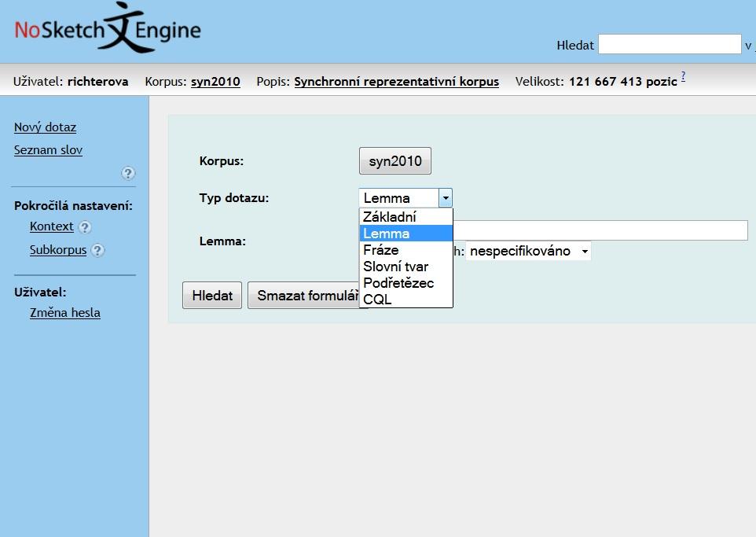This screenshot has width=756, height=537.
Task: Select Fráze query type option
Action: coord(406,250)
